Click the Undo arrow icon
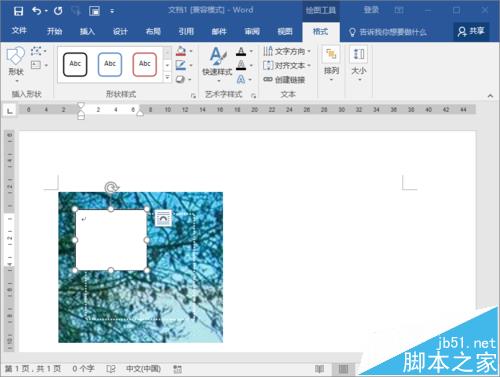This screenshot has width=500, height=377. point(37,11)
